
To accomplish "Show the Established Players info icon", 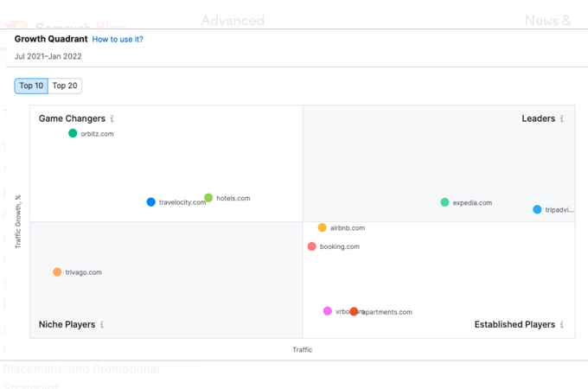I will [x=562, y=324].
